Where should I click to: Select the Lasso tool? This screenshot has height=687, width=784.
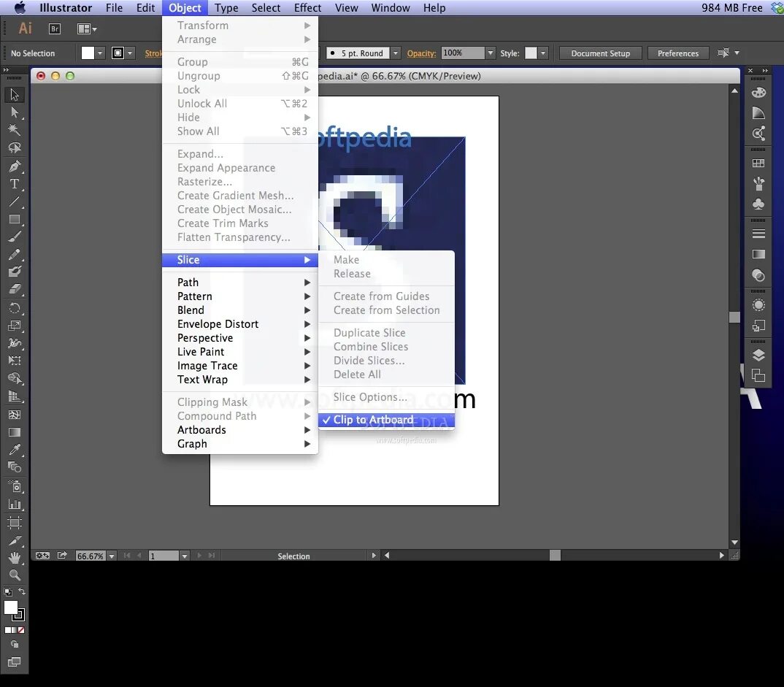tap(15, 147)
